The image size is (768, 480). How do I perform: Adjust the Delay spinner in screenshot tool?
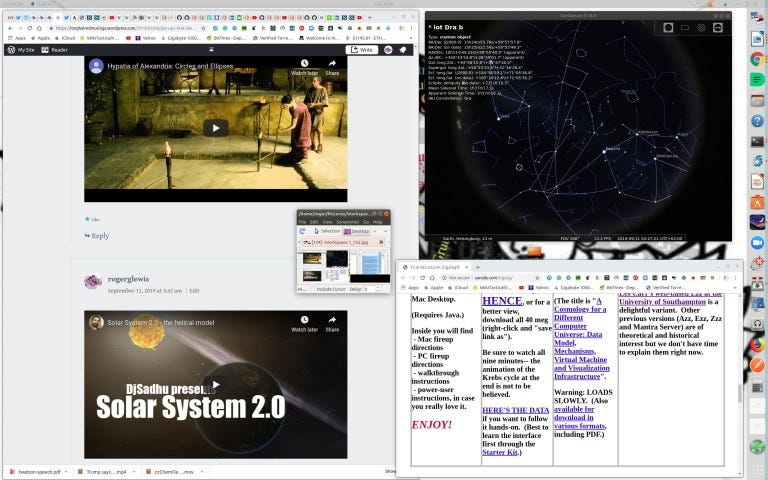pyautogui.click(x=378, y=289)
